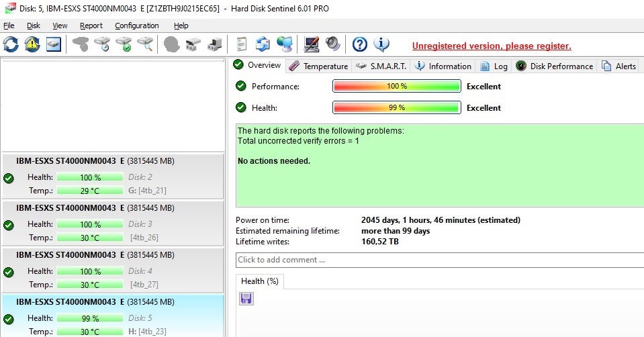
Task: Open the report document toolbar icon
Action: click(x=242, y=44)
